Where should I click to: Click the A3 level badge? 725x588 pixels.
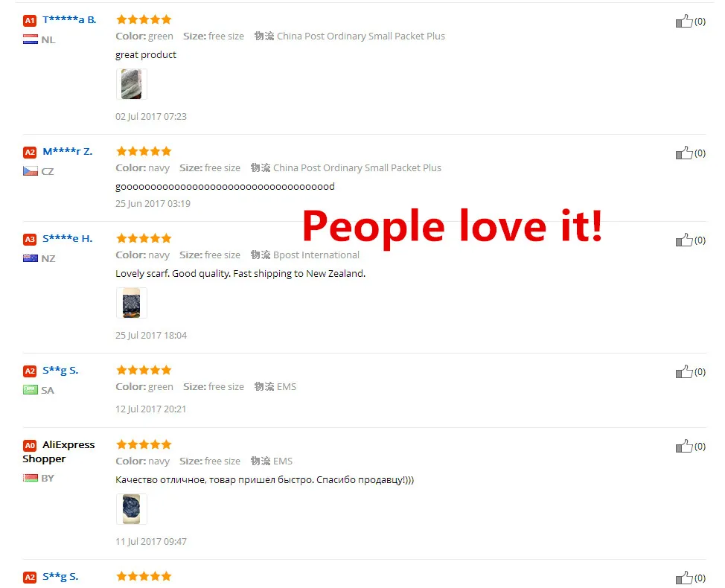(30, 239)
